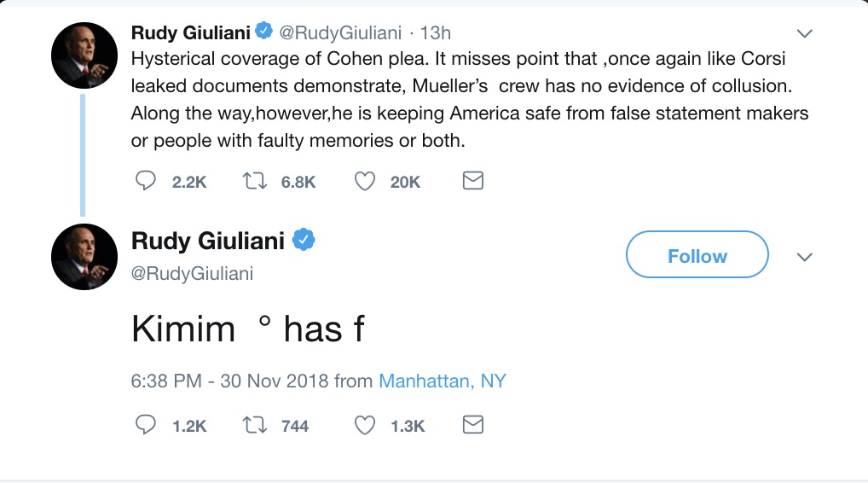868x483 pixels.
Task: Send Cohen plea tweet via direct message
Action: point(472,181)
